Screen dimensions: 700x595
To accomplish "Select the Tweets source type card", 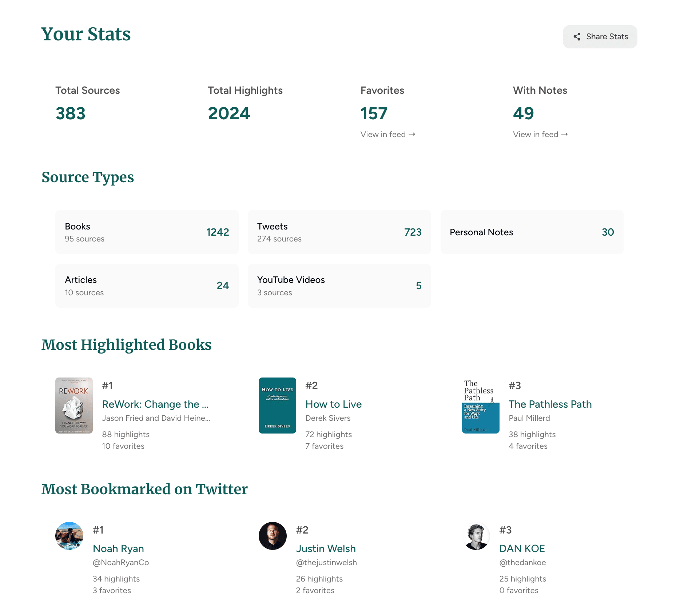I will 339,232.
